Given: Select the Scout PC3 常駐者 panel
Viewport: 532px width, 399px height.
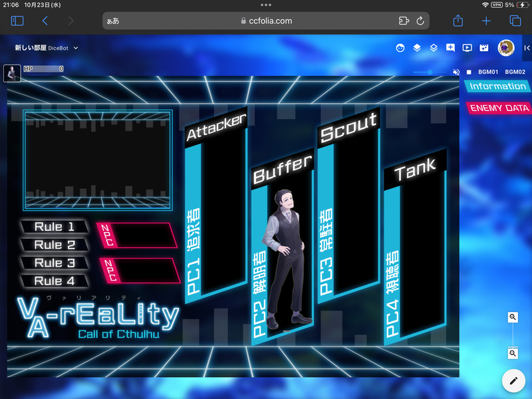Looking at the screenshot, I should click(348, 205).
